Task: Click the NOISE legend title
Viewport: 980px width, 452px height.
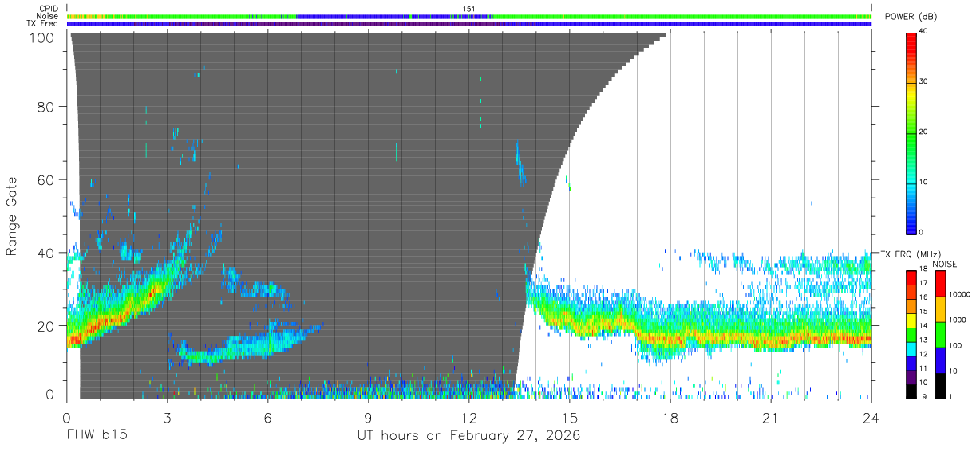Action: pyautogui.click(x=943, y=264)
